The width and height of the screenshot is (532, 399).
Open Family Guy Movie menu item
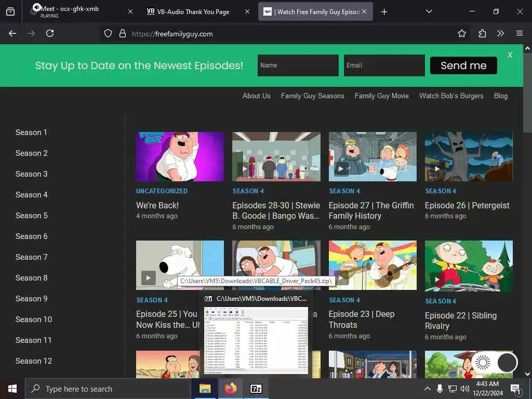382,96
